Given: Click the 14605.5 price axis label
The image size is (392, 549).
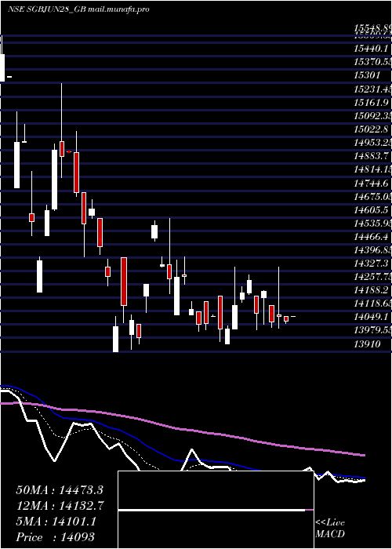Looking at the screenshot, I should (x=371, y=211).
